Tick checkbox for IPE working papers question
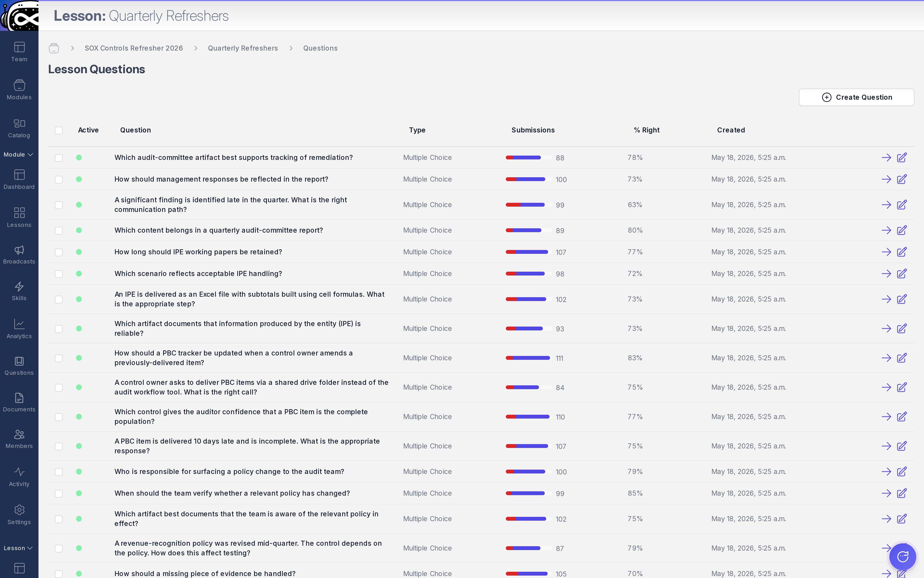The image size is (924, 578). 58,252
